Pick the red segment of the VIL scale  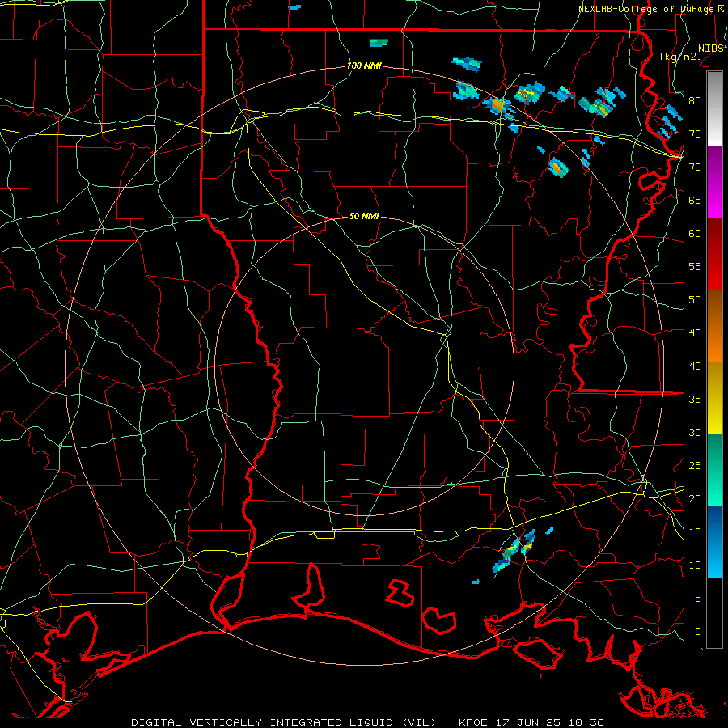pyautogui.click(x=714, y=254)
